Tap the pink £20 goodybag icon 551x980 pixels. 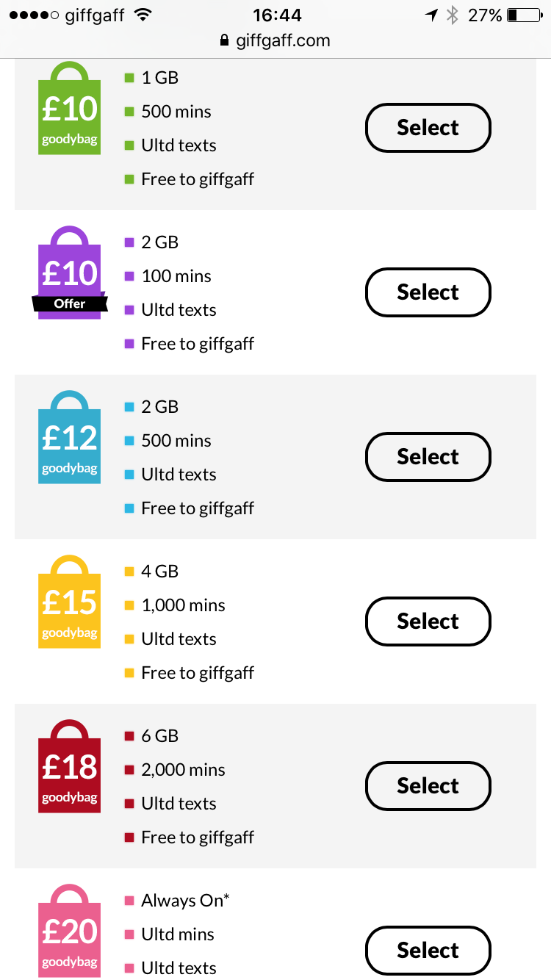[x=69, y=934]
